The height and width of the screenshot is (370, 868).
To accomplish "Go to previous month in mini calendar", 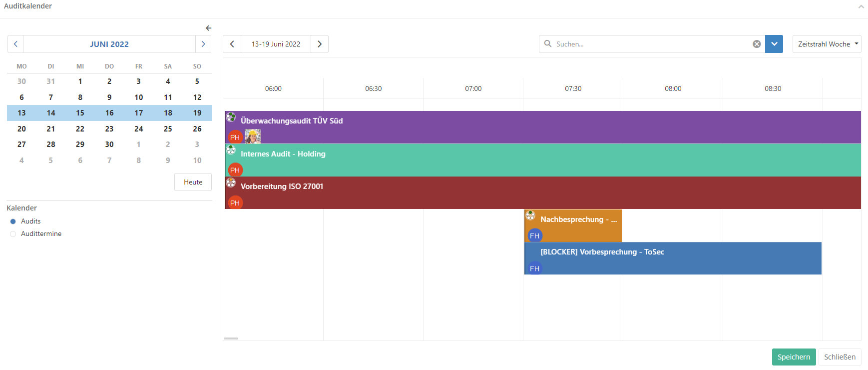I will click(15, 44).
